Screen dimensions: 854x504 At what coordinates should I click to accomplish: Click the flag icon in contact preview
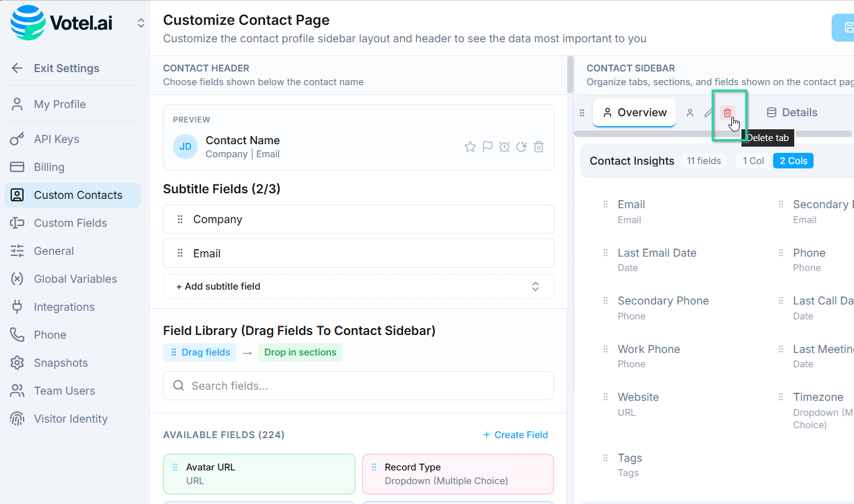488,147
